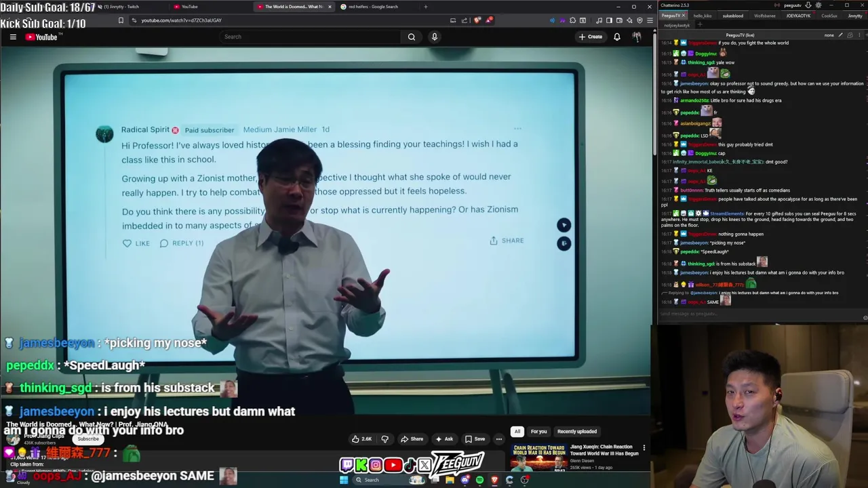Click the Ask button under the video
The height and width of the screenshot is (488, 868).
(444, 439)
